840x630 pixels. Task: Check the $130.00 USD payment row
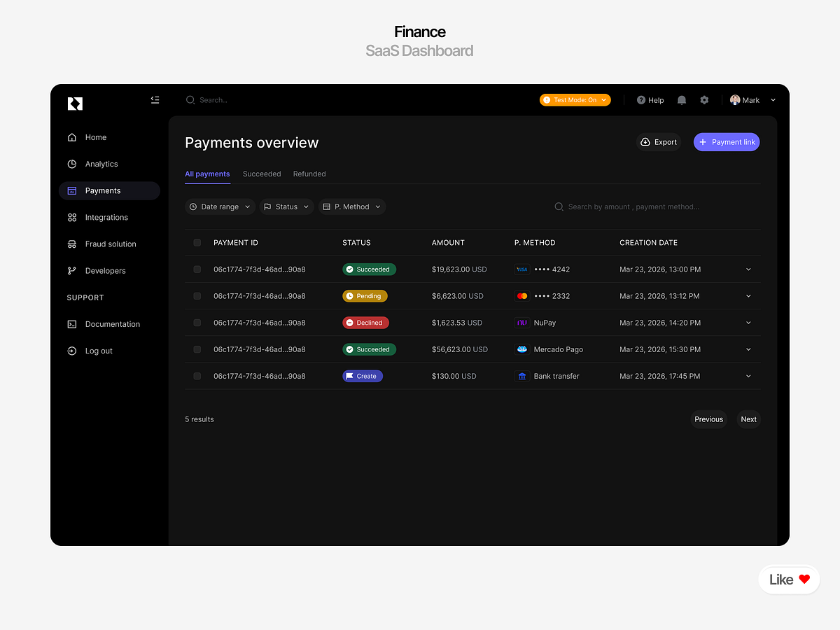pyautogui.click(x=197, y=376)
